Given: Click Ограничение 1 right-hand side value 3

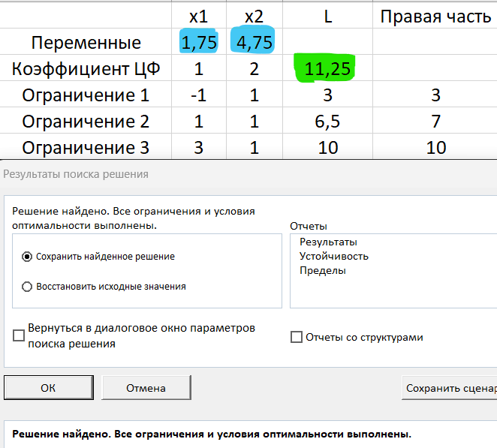Looking at the screenshot, I should click(435, 95).
